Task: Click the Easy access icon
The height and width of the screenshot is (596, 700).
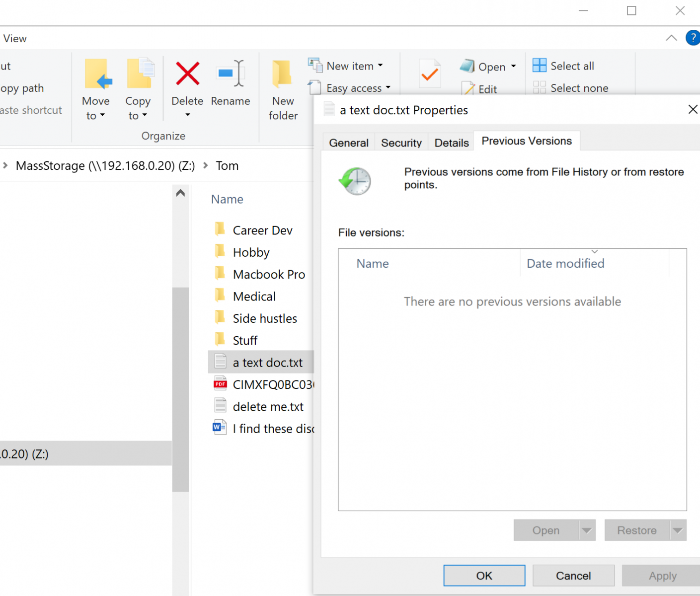Action: coord(314,87)
